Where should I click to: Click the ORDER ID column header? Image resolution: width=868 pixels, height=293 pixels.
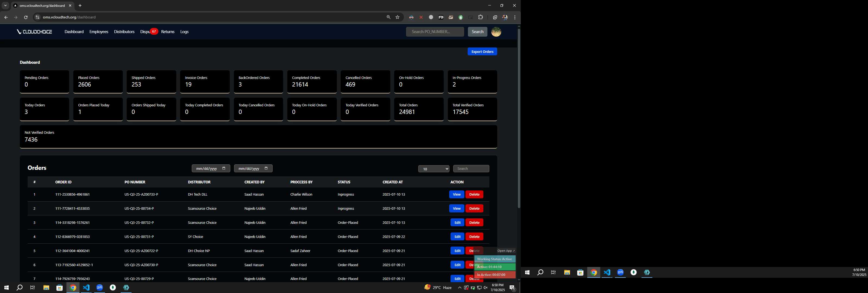click(63, 182)
